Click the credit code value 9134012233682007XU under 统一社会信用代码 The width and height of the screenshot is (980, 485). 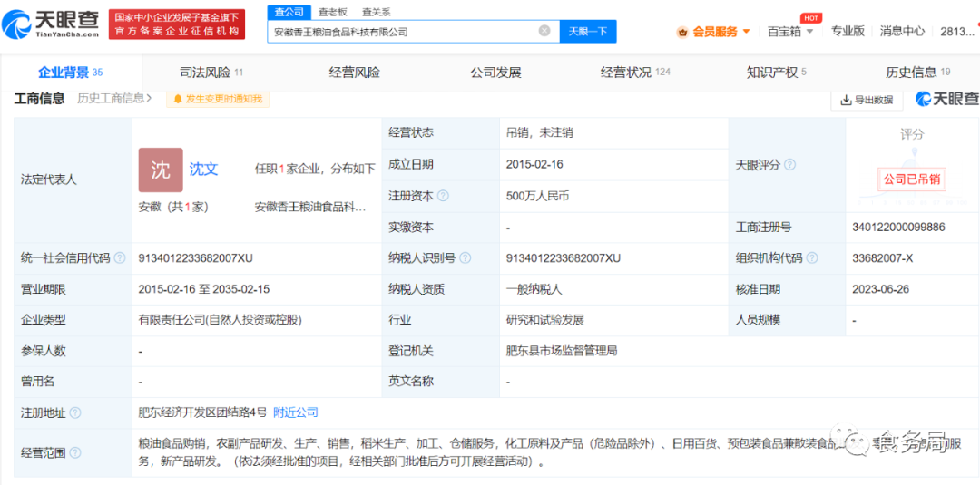pyautogui.click(x=196, y=258)
